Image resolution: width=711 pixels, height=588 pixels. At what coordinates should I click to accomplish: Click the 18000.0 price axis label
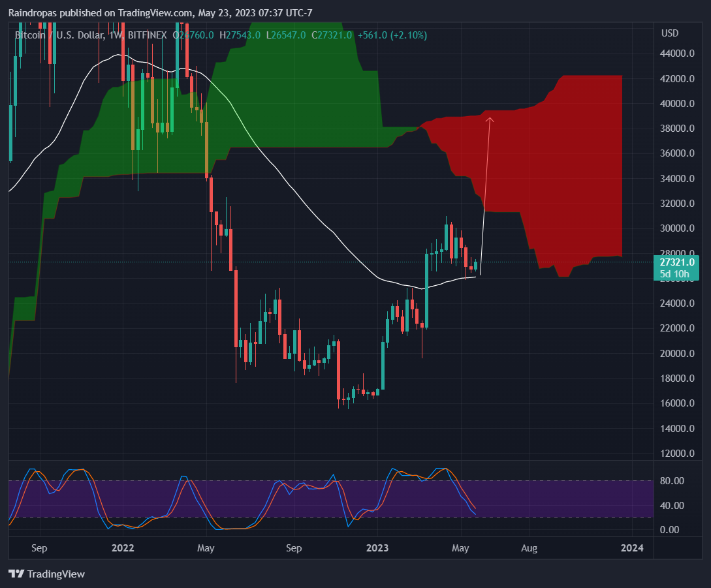(x=677, y=379)
